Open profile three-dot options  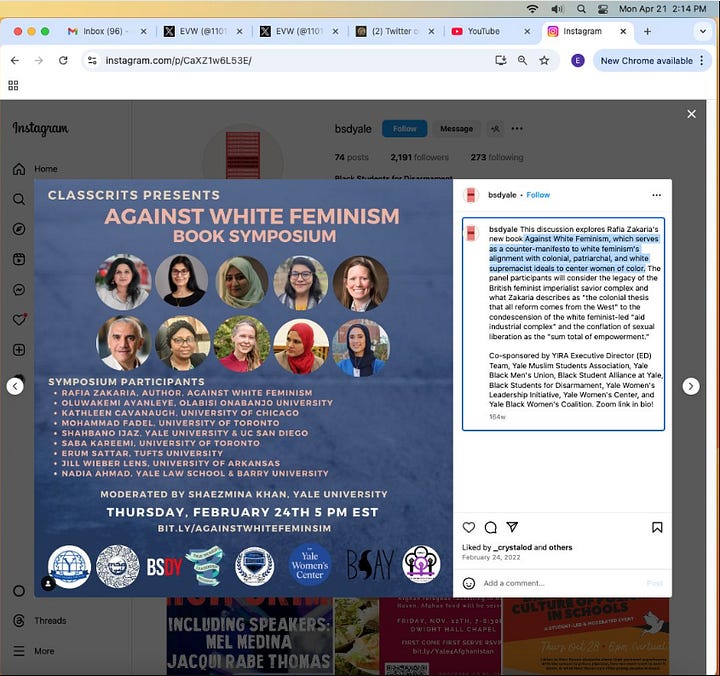pos(517,129)
